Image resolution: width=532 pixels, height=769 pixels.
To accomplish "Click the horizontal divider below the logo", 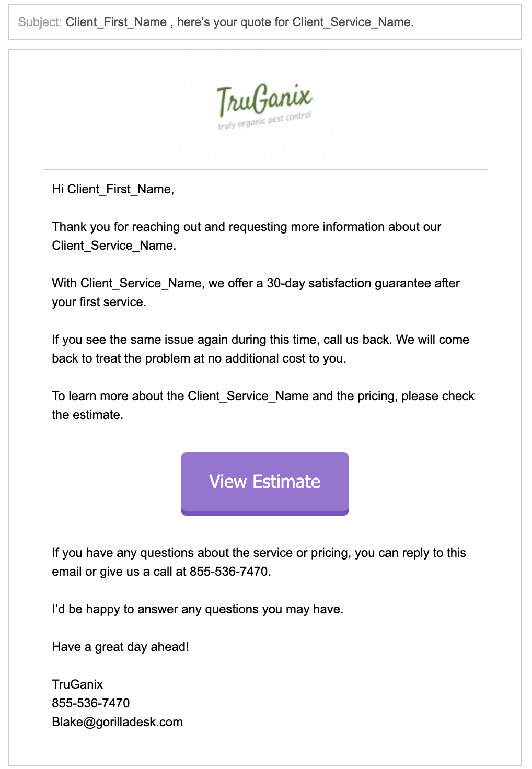I will (x=265, y=170).
